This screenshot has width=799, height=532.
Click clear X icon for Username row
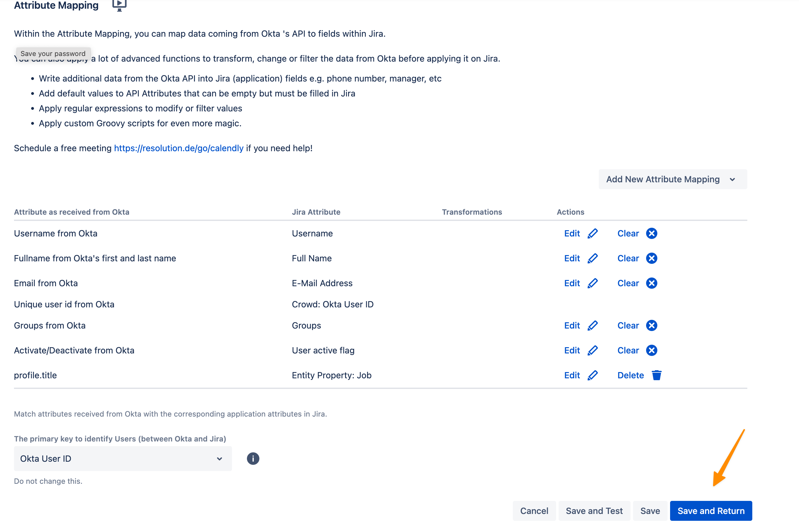(x=651, y=233)
